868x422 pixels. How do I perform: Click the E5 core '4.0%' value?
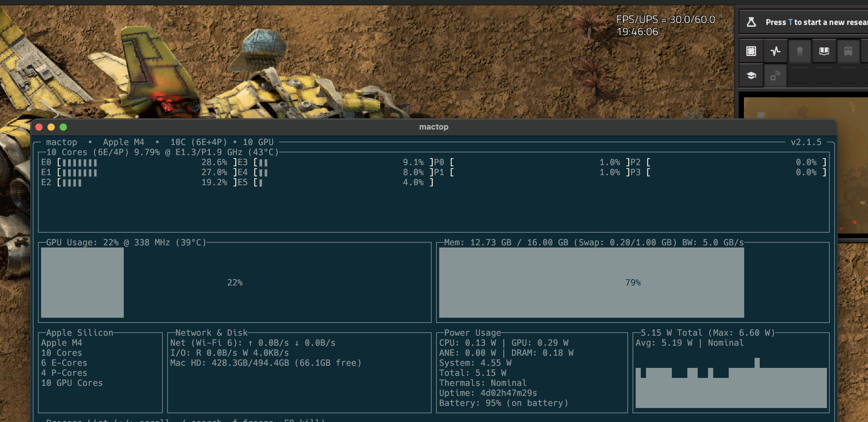point(413,182)
